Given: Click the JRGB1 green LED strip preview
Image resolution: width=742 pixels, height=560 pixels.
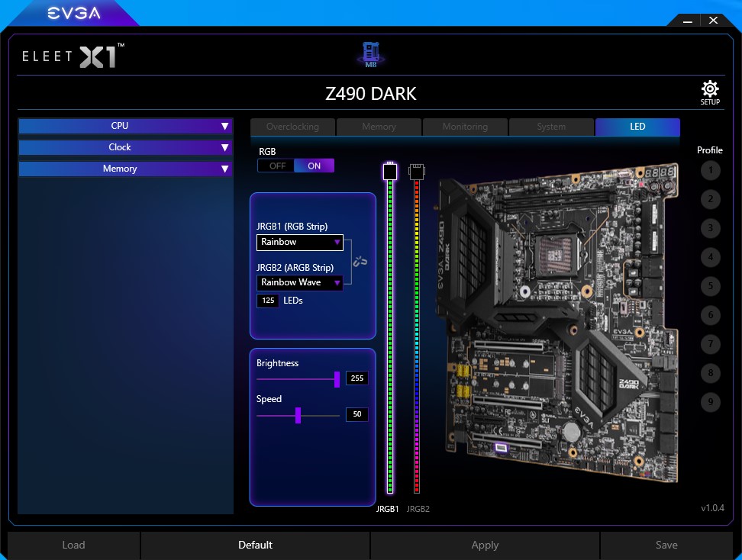Looking at the screenshot, I should (x=390, y=336).
